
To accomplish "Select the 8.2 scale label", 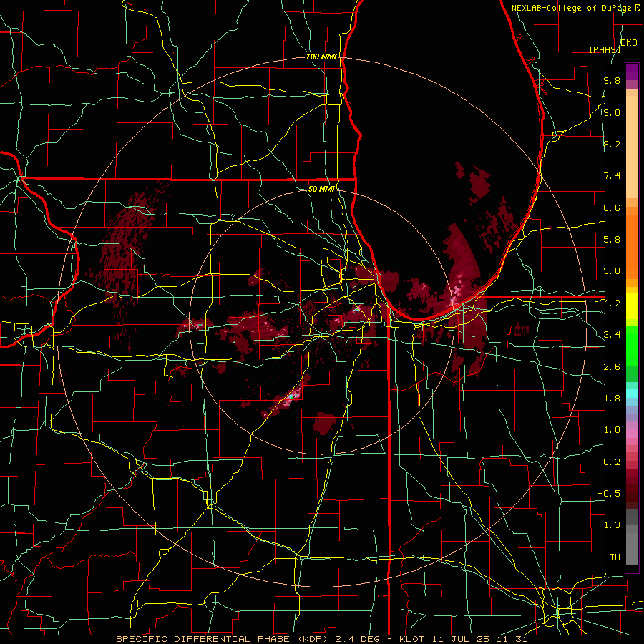I will (612, 144).
